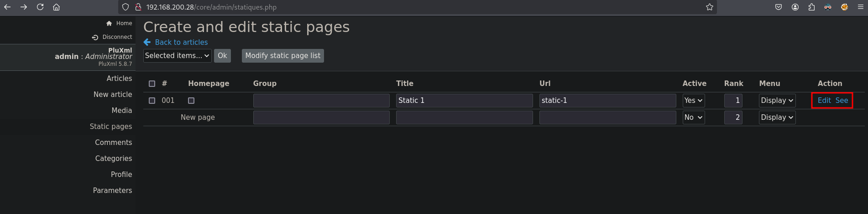The image size is (868, 214).
Task: Mark Static 1 as homepage
Action: pyautogui.click(x=191, y=101)
